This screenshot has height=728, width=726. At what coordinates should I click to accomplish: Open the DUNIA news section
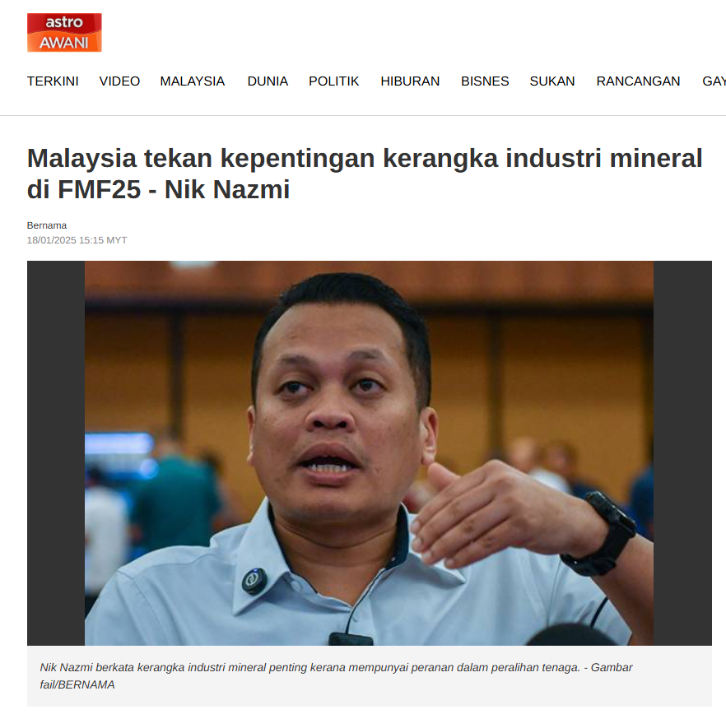pyautogui.click(x=268, y=81)
